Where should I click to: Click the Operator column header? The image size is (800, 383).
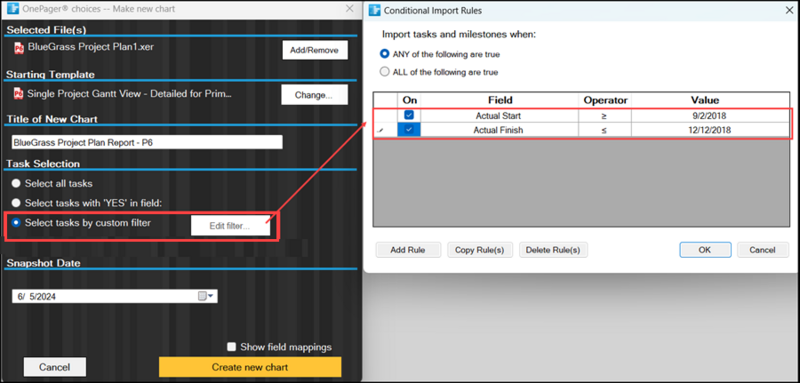(605, 100)
